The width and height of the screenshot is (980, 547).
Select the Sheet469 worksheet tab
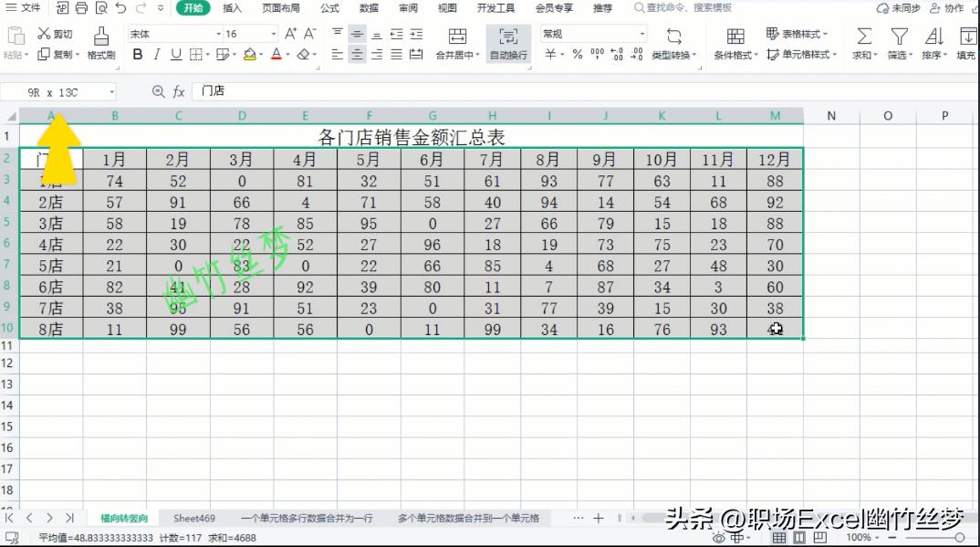[x=193, y=518]
